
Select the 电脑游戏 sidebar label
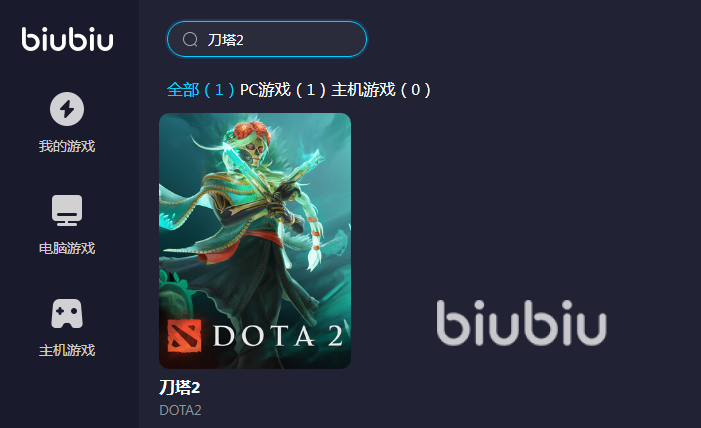(x=67, y=248)
